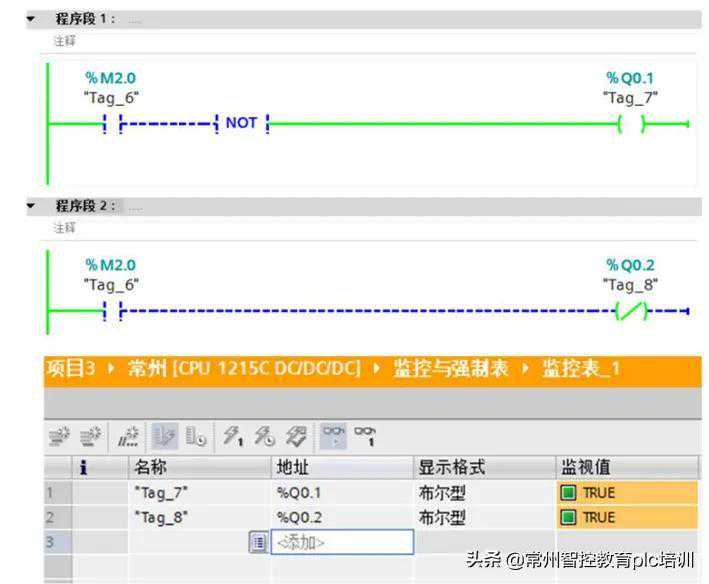709x584 pixels.
Task: Click the 监控表_1 breadcrumb item
Action: pyautogui.click(x=581, y=369)
